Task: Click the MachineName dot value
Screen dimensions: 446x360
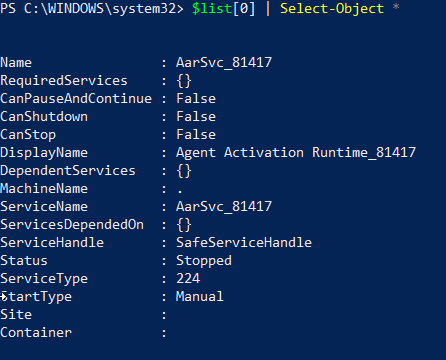Action: pyautogui.click(x=180, y=192)
